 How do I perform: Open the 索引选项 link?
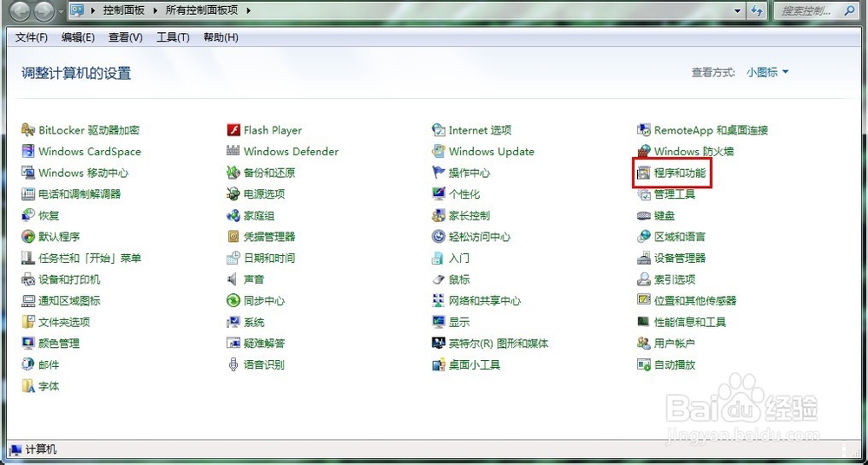pyautogui.click(x=674, y=279)
